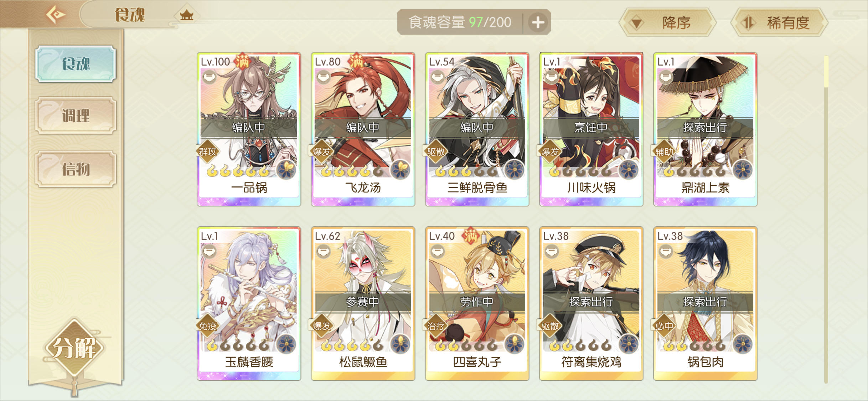Switch to the 信物 tab
This screenshot has height=401, width=868.
click(76, 169)
